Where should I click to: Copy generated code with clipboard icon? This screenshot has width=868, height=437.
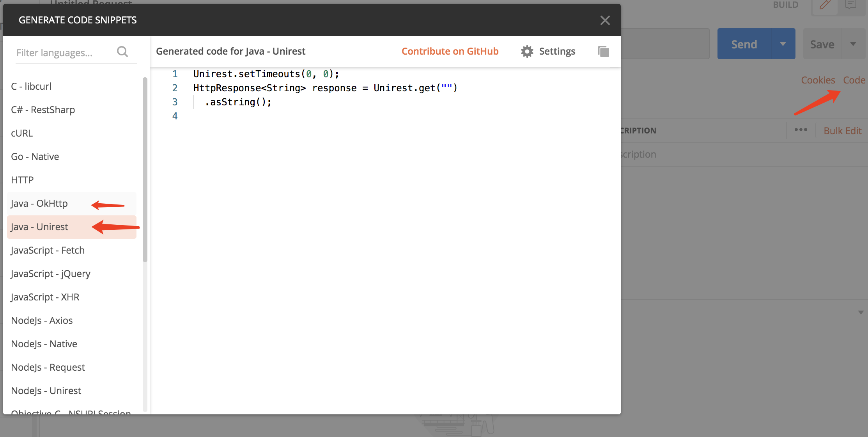tap(603, 51)
